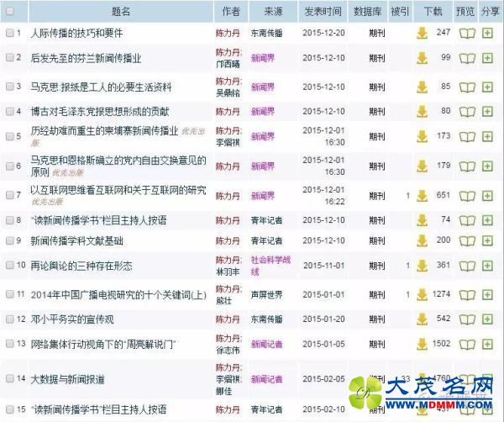Click author 林羽丰 in row 10
The height and width of the screenshot is (422, 504).
(228, 272)
